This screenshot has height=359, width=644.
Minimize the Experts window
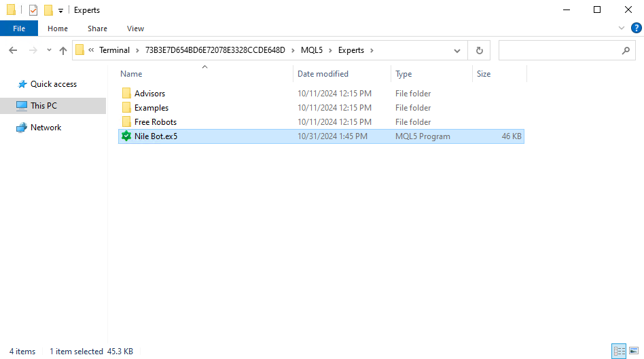point(567,10)
